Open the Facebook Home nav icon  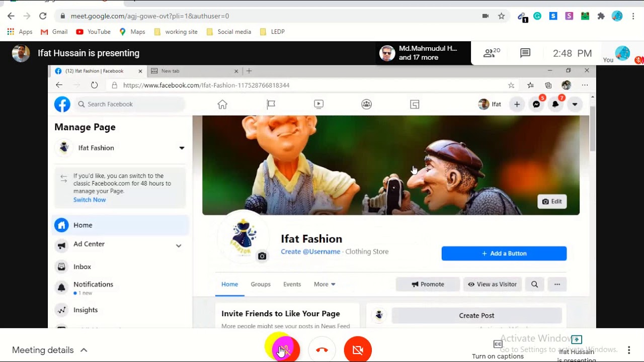pos(222,104)
